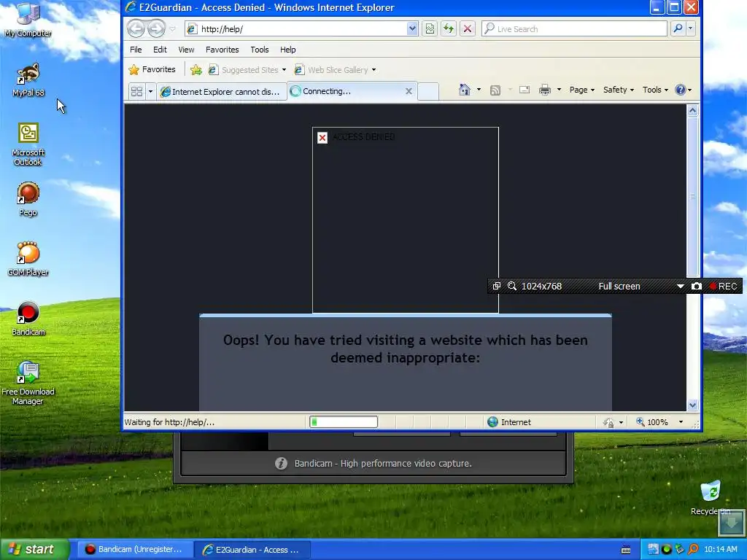
Task: Click the Add to Favorites Bar icon
Action: pyautogui.click(x=196, y=70)
